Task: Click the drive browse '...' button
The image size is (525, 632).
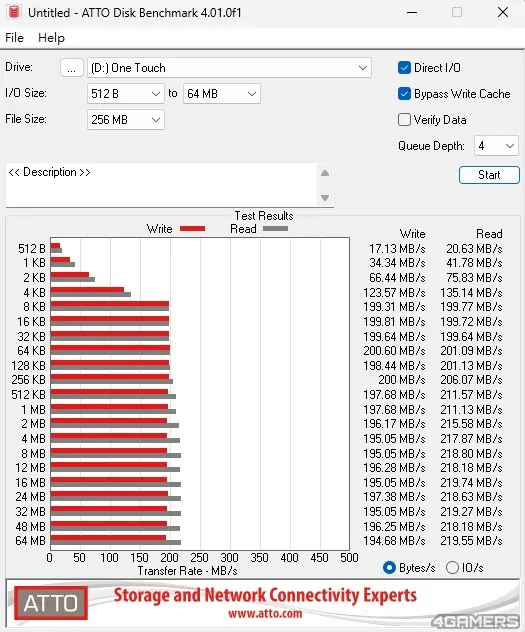Action: coord(72,68)
